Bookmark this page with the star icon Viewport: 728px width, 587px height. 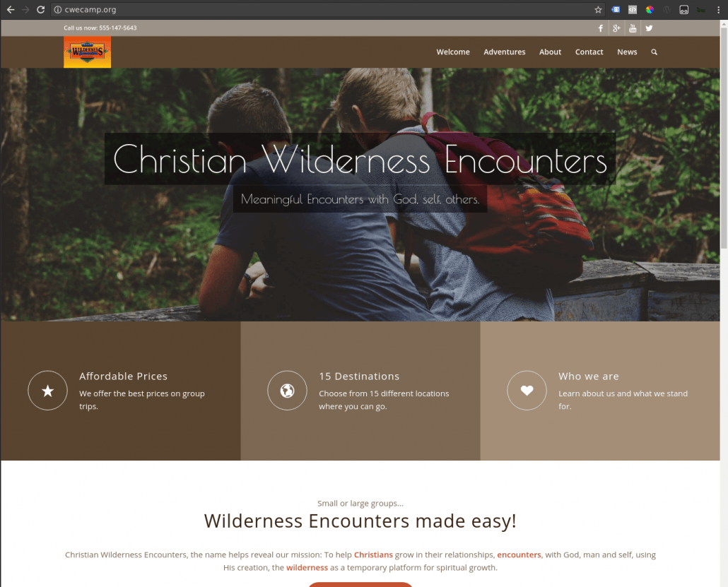(598, 10)
